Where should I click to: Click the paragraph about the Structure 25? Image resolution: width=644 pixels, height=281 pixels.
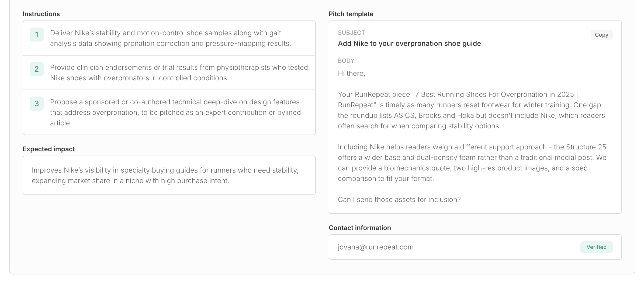[472, 163]
